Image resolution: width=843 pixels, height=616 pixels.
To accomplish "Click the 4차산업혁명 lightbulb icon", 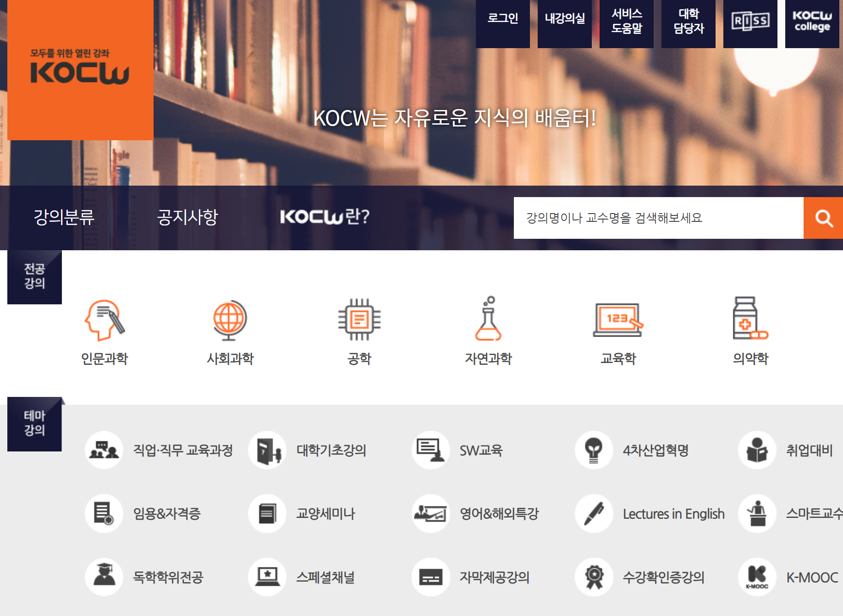I will coord(593,450).
